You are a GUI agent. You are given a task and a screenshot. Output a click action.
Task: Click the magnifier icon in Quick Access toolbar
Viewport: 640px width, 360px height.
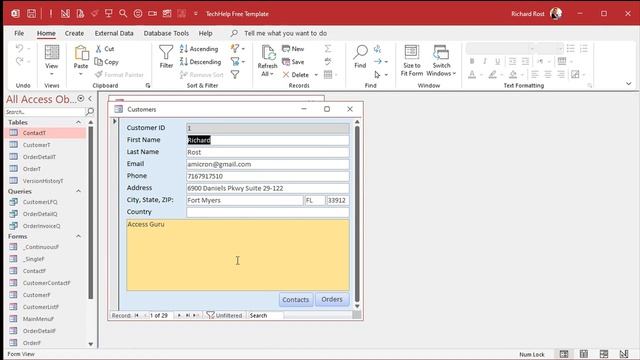coord(123,13)
